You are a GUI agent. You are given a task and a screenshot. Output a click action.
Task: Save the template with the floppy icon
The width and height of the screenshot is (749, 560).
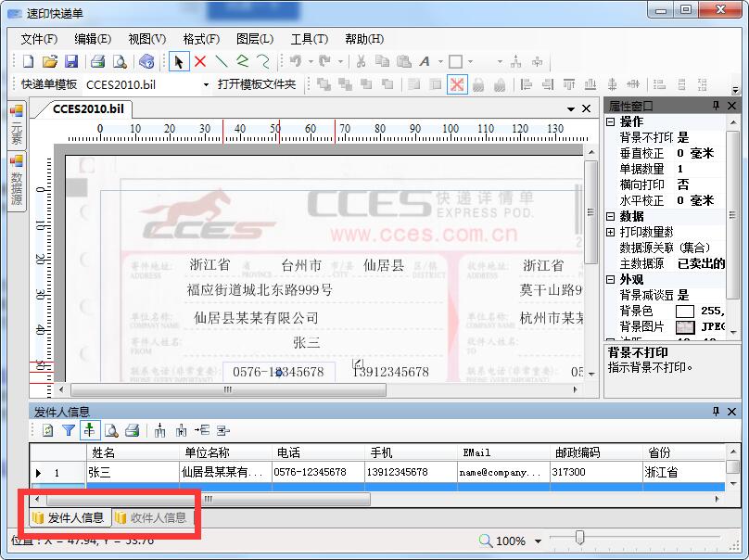tap(70, 62)
